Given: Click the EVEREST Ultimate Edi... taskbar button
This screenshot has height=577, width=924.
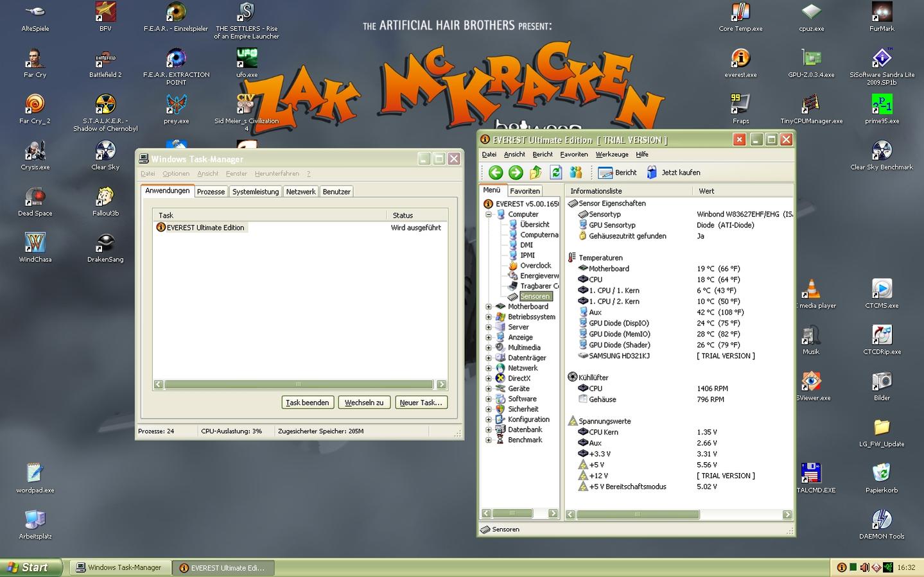Looking at the screenshot, I should point(223,567).
